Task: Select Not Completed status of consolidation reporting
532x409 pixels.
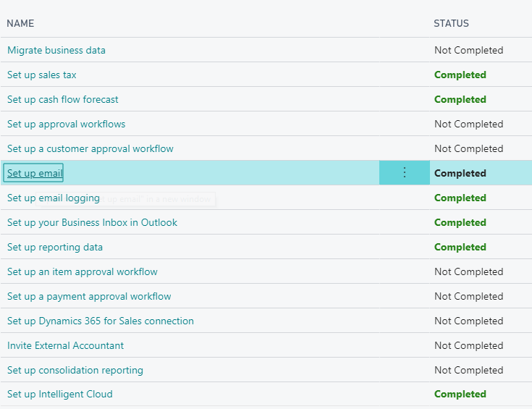Action: [468, 371]
